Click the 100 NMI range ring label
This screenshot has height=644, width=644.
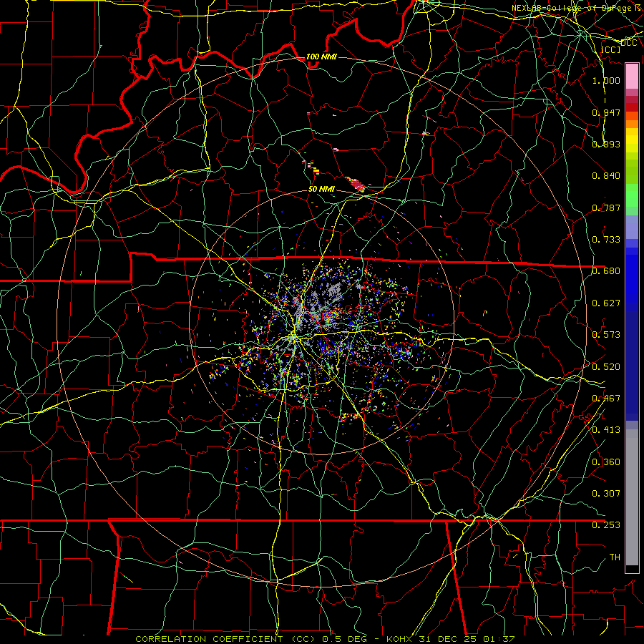click(x=321, y=57)
